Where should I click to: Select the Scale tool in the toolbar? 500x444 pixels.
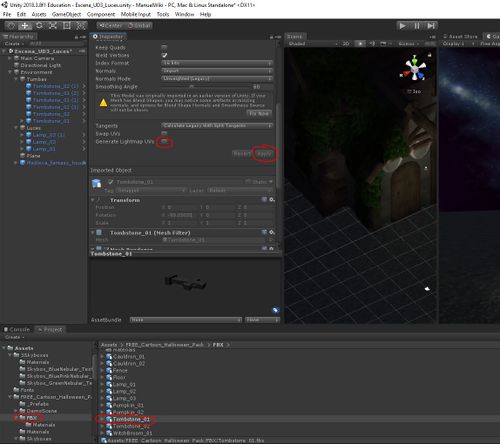(53, 26)
